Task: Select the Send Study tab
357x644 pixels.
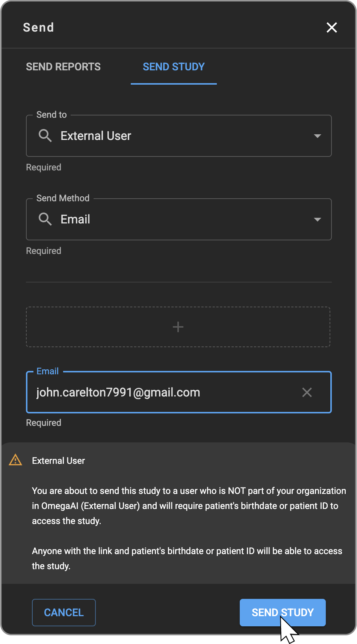Action: coord(174,67)
